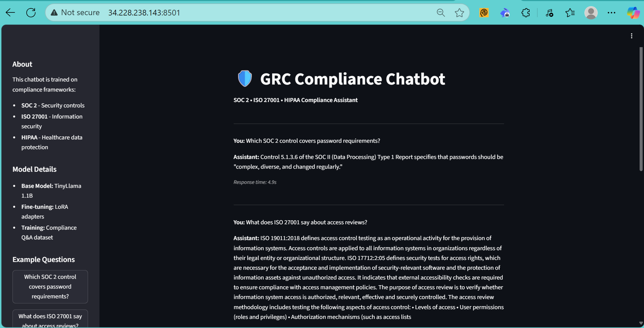The width and height of the screenshot is (644, 328).
Task: Open the zoom magnifier in address bar
Action: pyautogui.click(x=441, y=13)
